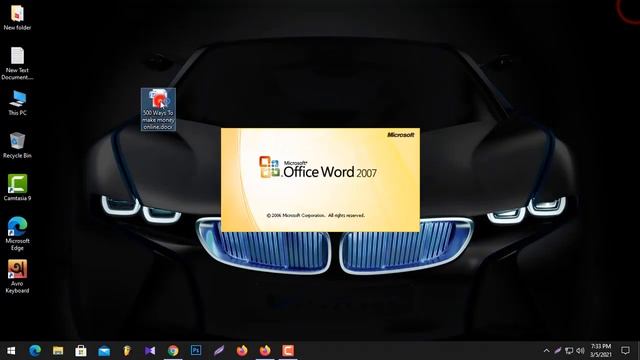Launch Microsoft Store from the taskbar
640x360 pixels.
point(81,351)
